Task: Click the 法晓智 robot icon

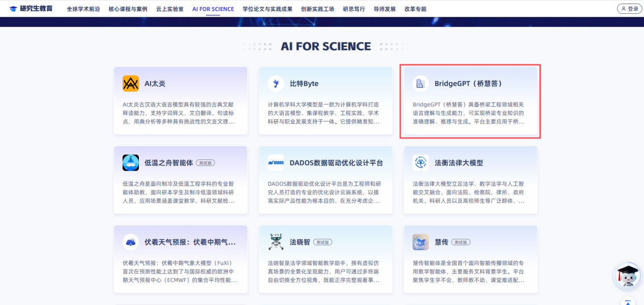Action: (276, 242)
